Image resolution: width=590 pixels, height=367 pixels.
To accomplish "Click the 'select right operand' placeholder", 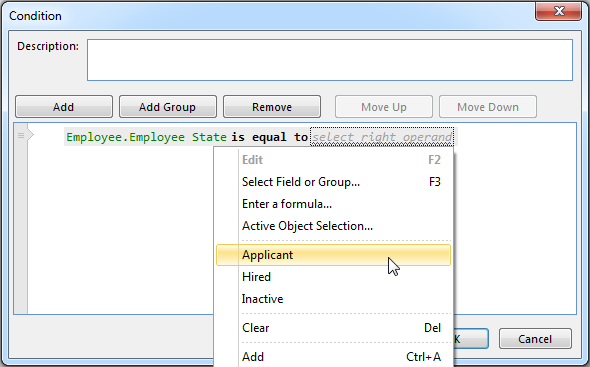I will tap(382, 137).
